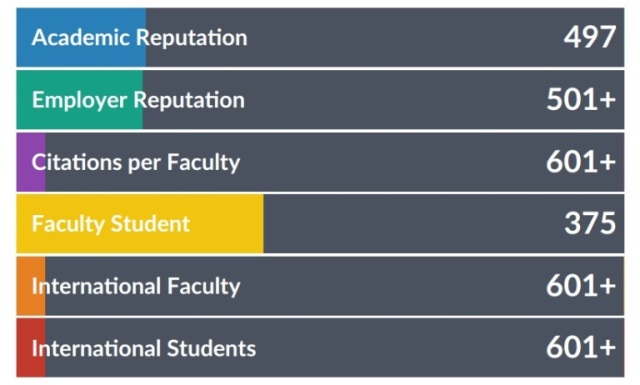This screenshot has width=640, height=385.
Task: Click the gray area of Faculty Student bar
Action: pos(444,224)
